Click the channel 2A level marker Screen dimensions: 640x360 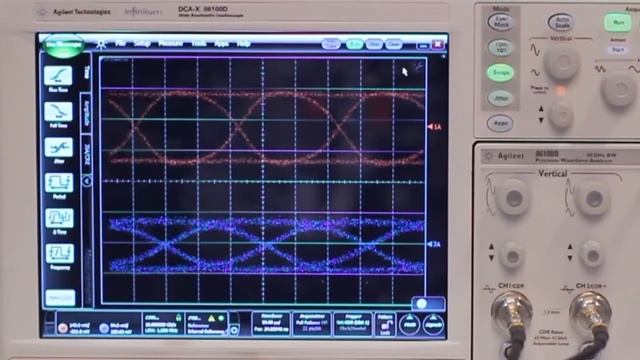(434, 244)
